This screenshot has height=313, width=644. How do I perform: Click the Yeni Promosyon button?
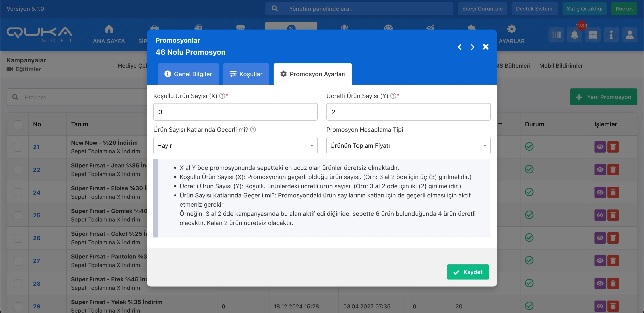coord(603,97)
